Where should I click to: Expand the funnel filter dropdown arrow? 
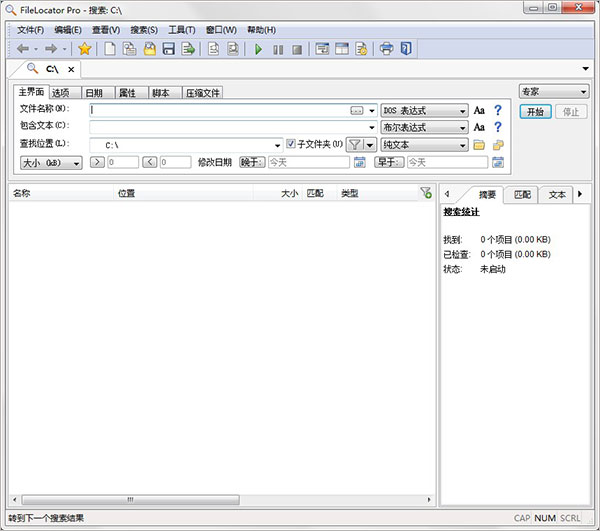pos(370,145)
